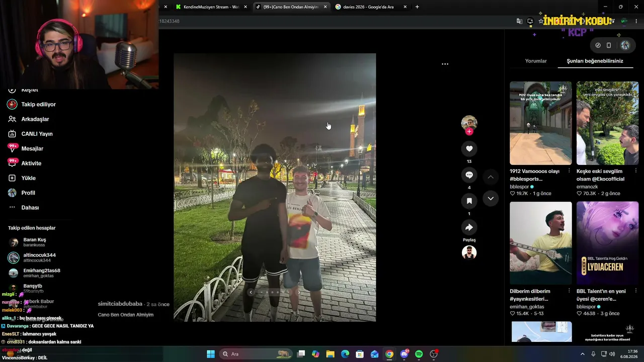The image size is (644, 362).
Task: Click the install app icon in address bar
Action: coord(530,21)
